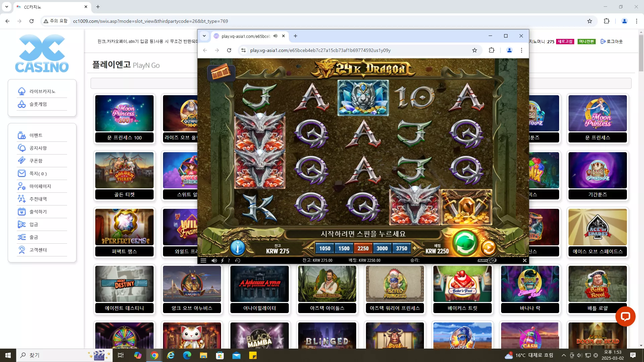Viewport: 644px width, 362px height.
Task: Reload the game popup page
Action: (x=229, y=50)
